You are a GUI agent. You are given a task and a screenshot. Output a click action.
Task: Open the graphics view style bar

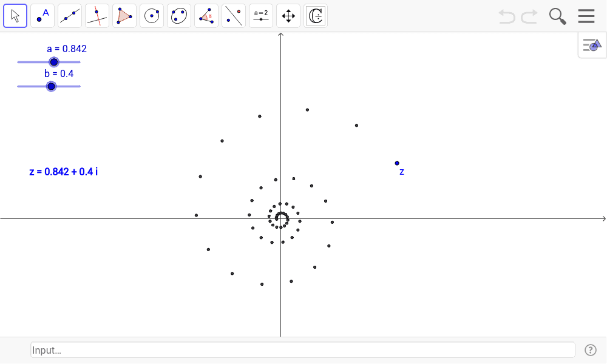click(591, 44)
